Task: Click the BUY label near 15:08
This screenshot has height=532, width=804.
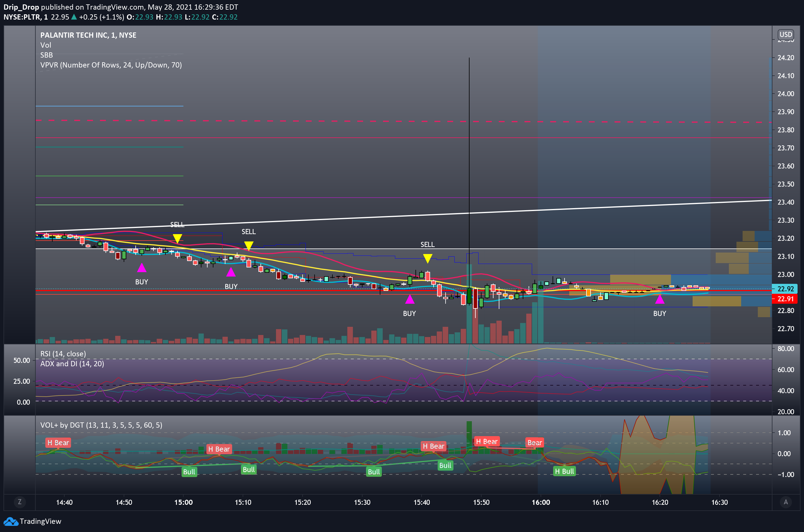Action: pyautogui.click(x=231, y=287)
